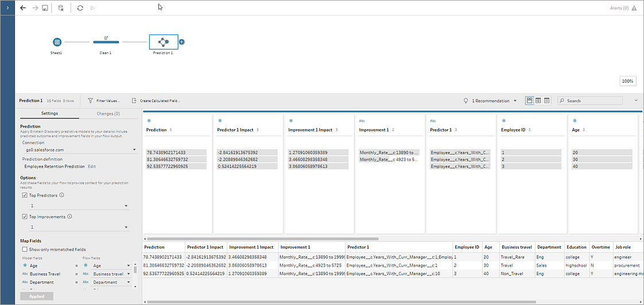The width and height of the screenshot is (644, 305).
Task: Open the Top Predictors count dropdown
Action: click(79, 206)
